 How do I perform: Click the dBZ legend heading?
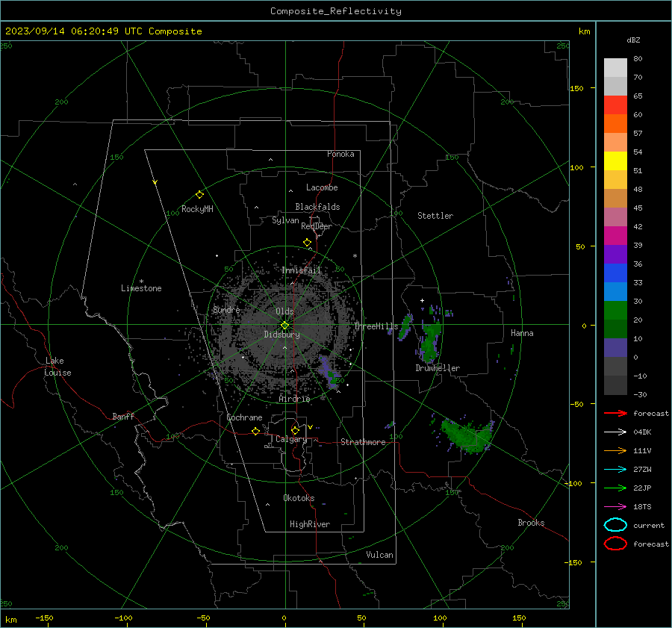click(x=633, y=40)
